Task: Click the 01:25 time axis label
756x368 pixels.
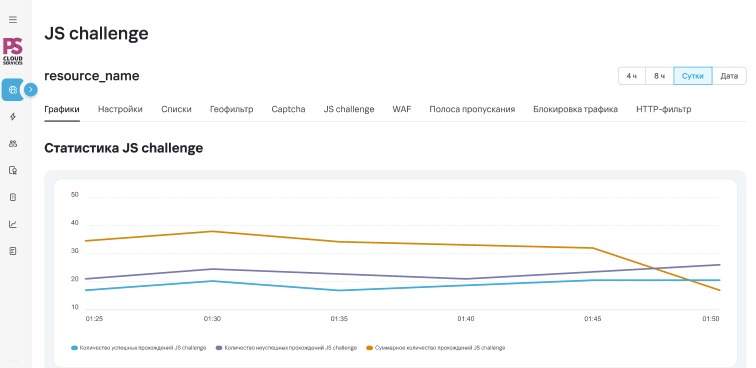Action: click(x=94, y=319)
